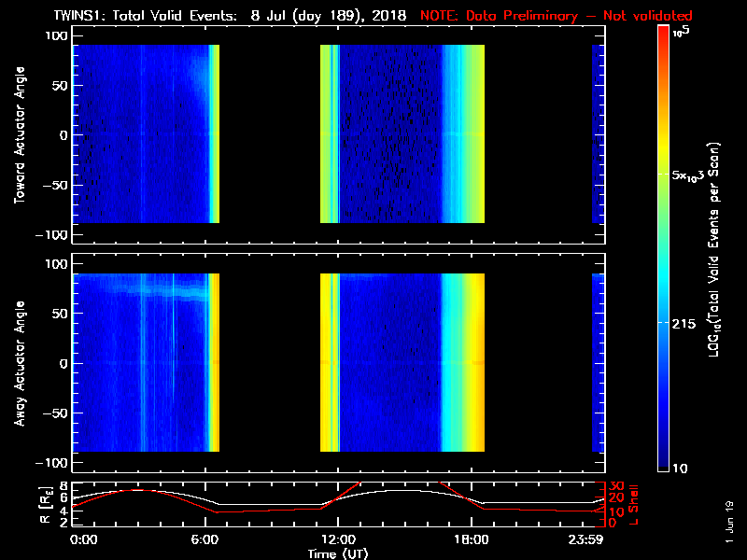Pick the red top end of the color bar
The width and height of the screenshot is (747, 560).
click(x=663, y=32)
